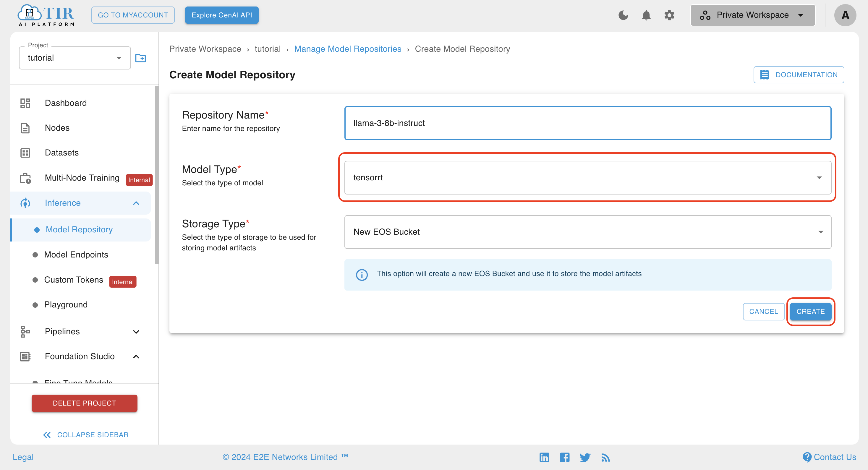The image size is (868, 470).
Task: Navigate to Manage Model Repositories breadcrumb
Action: click(x=348, y=48)
